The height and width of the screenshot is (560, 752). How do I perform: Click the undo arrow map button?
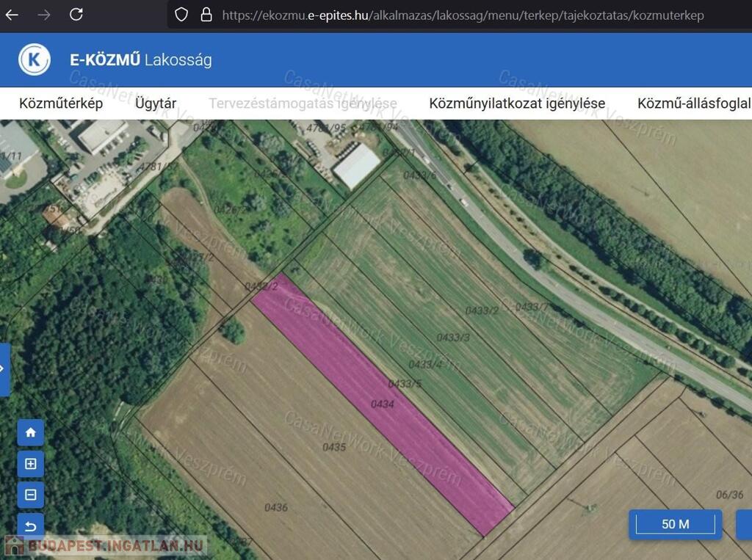(31, 525)
